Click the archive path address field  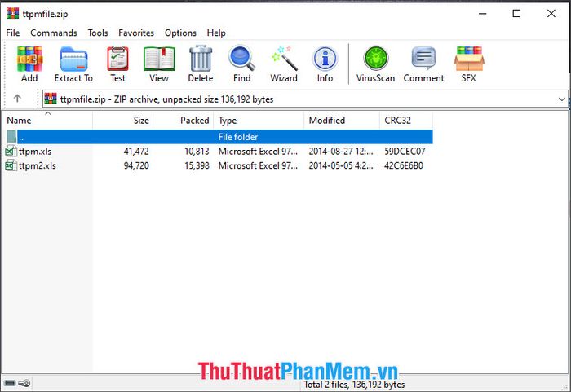(305, 99)
